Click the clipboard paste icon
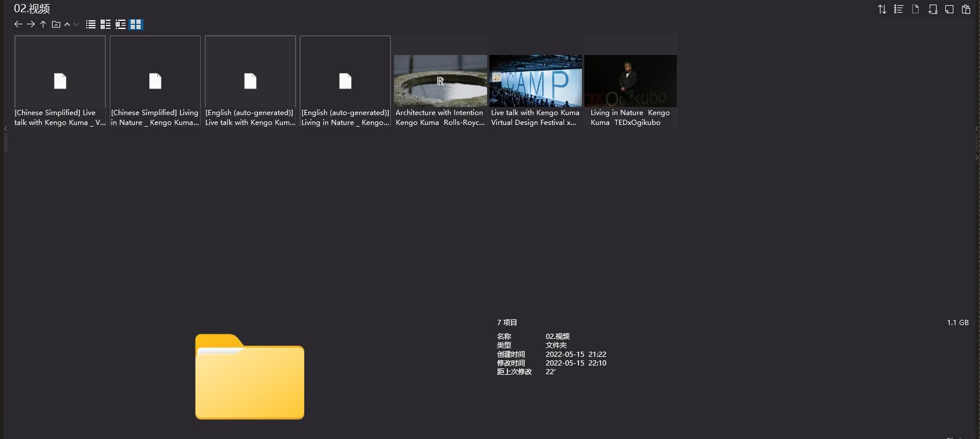This screenshot has width=980, height=439. tap(966, 9)
